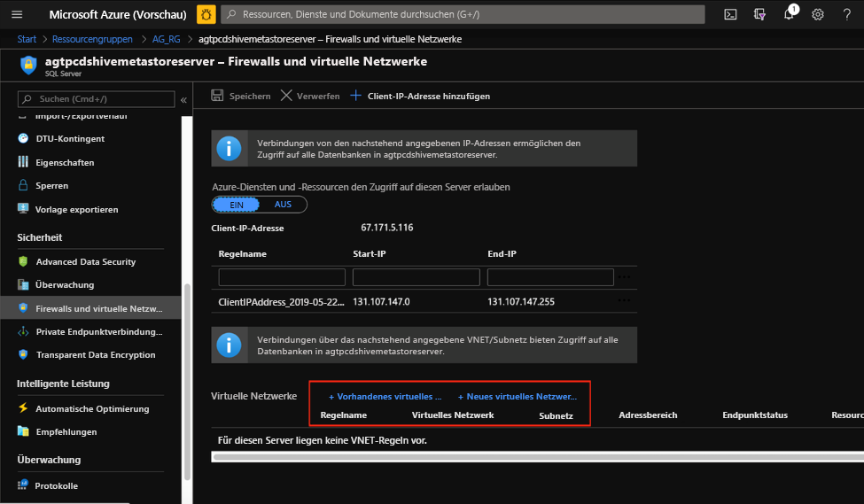Click the Protokolle icon
Image resolution: width=864 pixels, height=504 pixels.
pyautogui.click(x=22, y=485)
